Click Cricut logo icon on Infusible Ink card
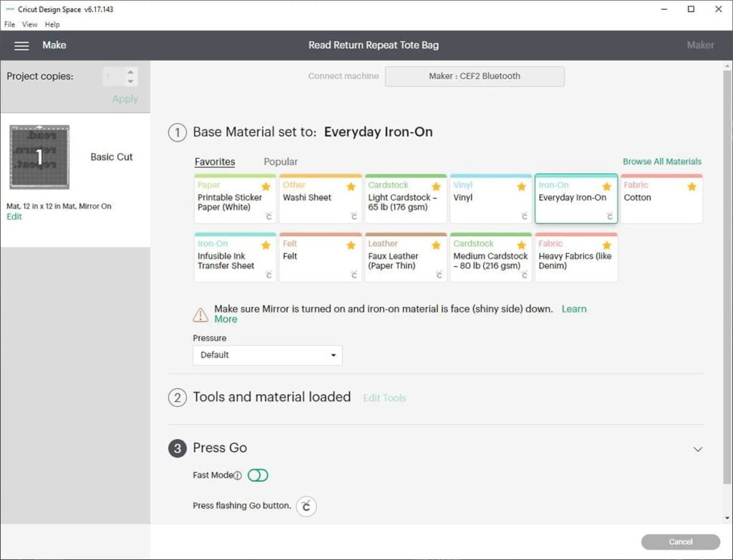This screenshot has width=733, height=560. 269,275
